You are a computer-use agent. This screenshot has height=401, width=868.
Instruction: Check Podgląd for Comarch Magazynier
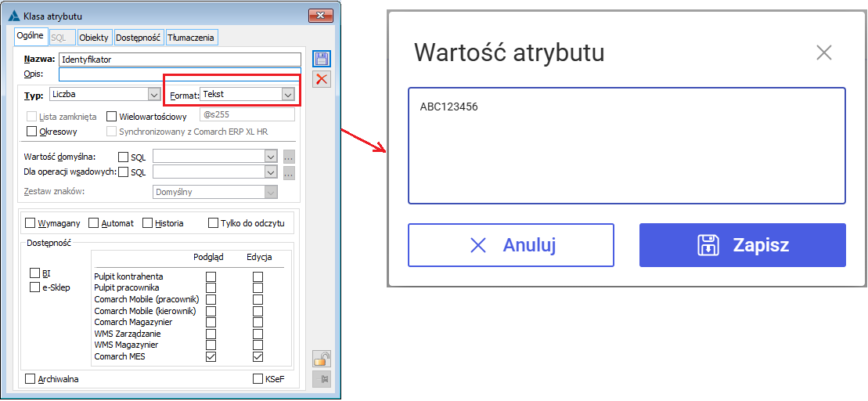coord(211,323)
